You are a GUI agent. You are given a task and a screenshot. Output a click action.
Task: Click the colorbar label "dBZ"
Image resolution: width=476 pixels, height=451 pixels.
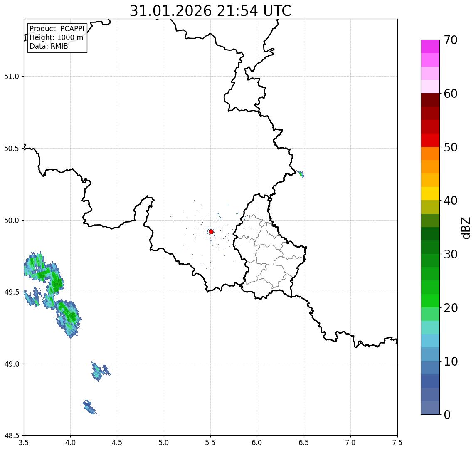pyautogui.click(x=465, y=228)
